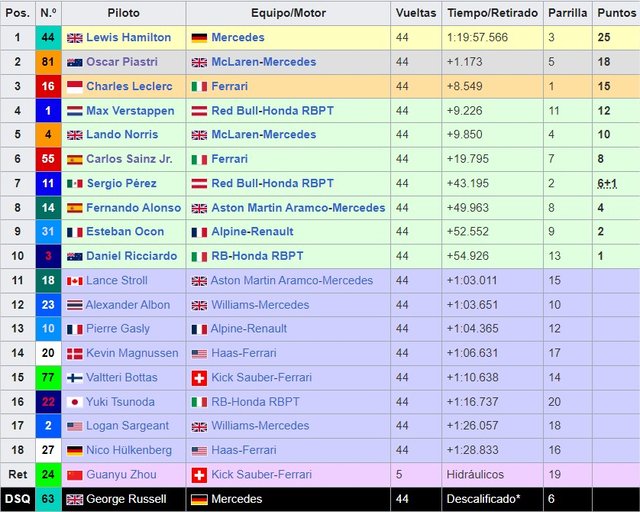Click the UK flag beside Lewis Hamilton
The width and height of the screenshot is (640, 512).
point(75,38)
